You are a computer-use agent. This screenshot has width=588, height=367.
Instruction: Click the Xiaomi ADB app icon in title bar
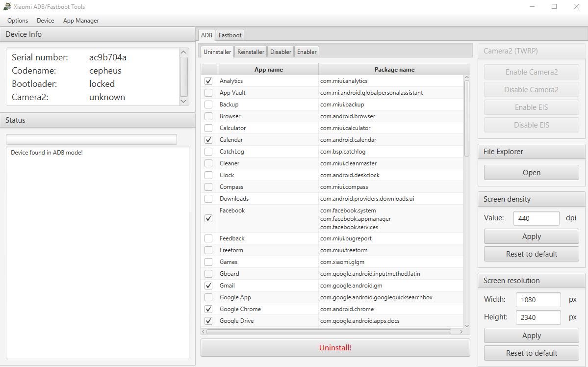tap(7, 7)
